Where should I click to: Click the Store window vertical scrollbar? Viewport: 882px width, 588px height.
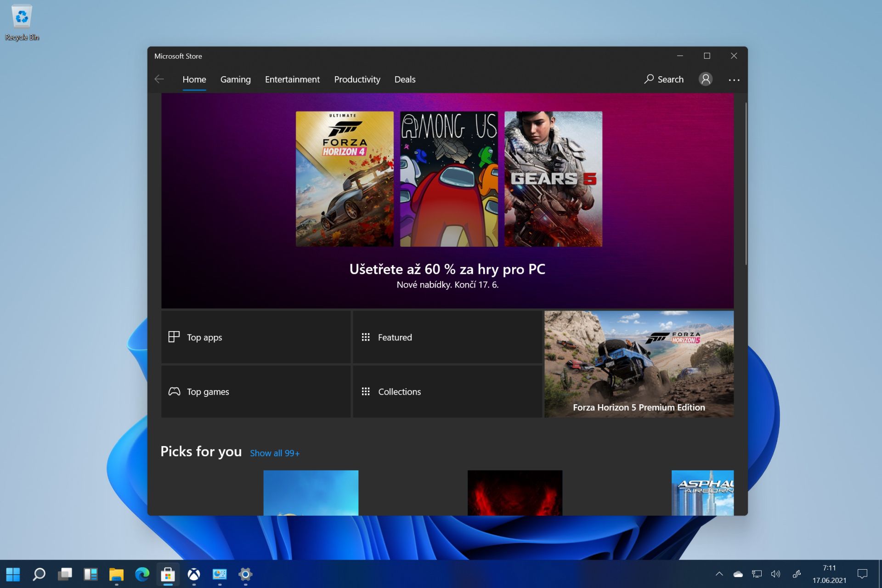coord(746,184)
